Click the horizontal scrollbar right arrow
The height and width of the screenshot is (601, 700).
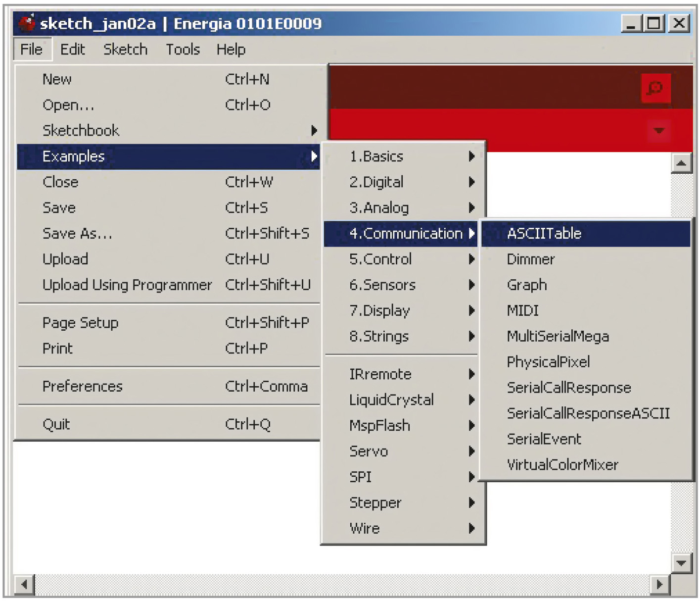[659, 585]
